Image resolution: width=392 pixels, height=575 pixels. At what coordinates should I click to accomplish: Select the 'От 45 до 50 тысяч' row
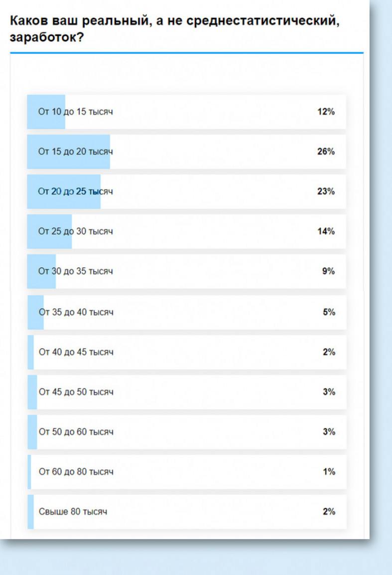187,392
